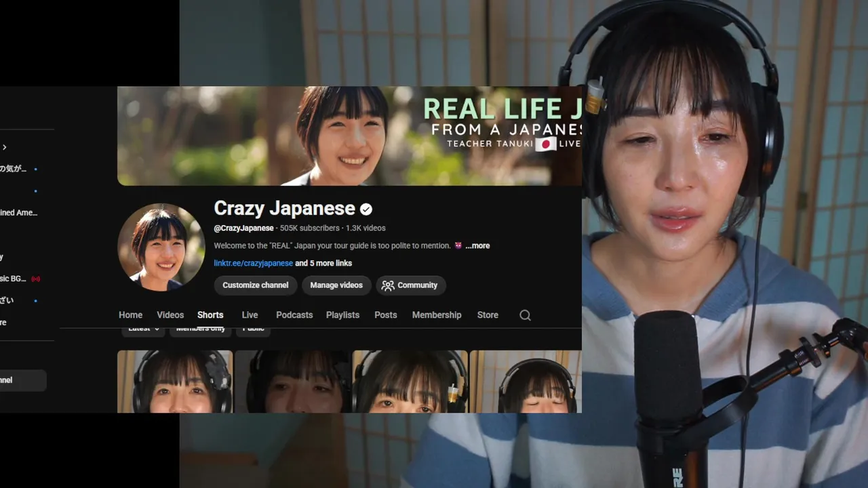Select the 'Members only' filter chip
The image size is (868, 488).
[x=201, y=330]
